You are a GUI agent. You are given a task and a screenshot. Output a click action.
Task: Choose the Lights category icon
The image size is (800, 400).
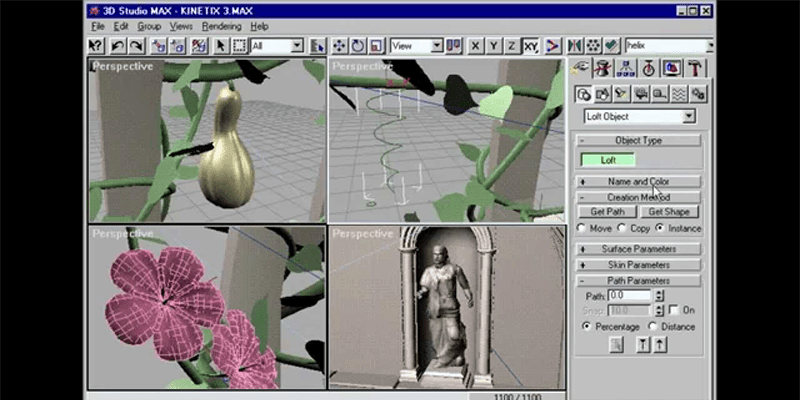coord(621,94)
